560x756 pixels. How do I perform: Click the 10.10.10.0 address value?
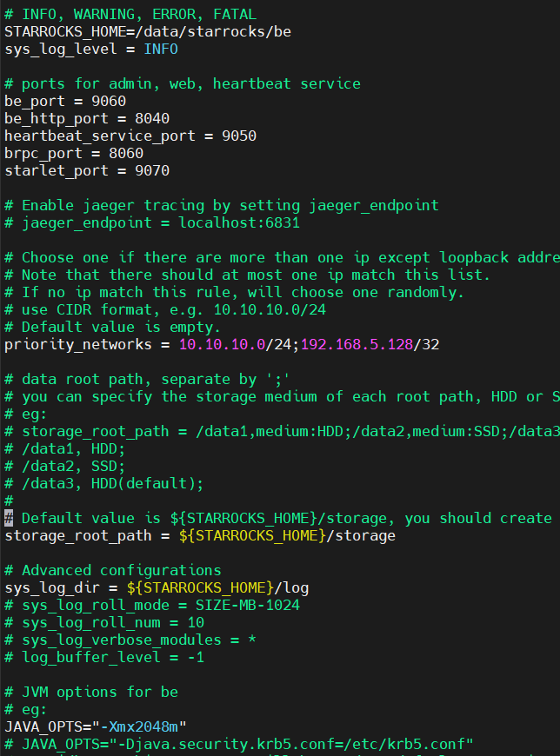pos(222,344)
